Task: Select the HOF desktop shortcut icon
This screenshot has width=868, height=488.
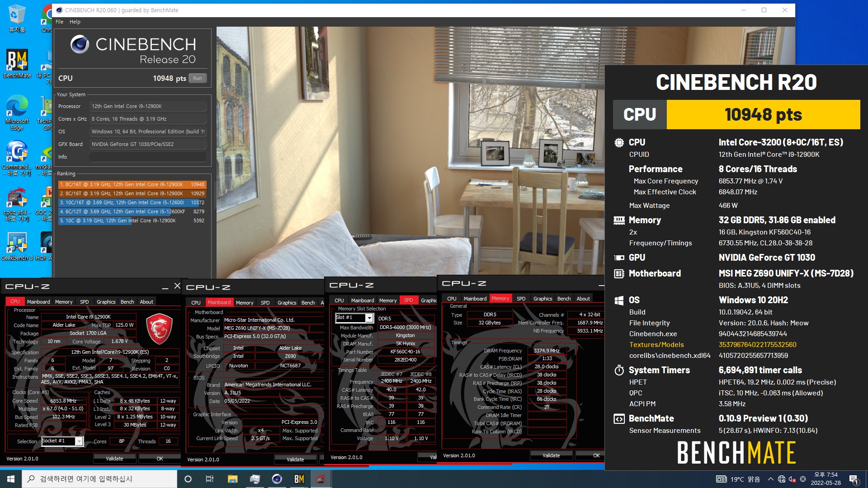Action: coord(44,246)
